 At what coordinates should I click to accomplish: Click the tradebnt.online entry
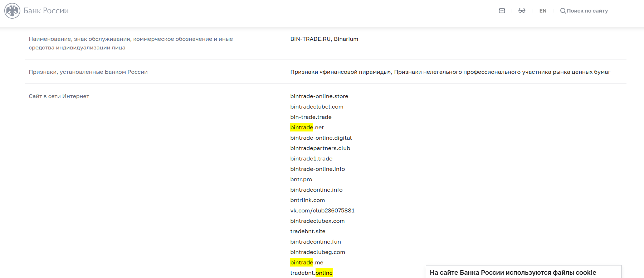click(x=311, y=273)
